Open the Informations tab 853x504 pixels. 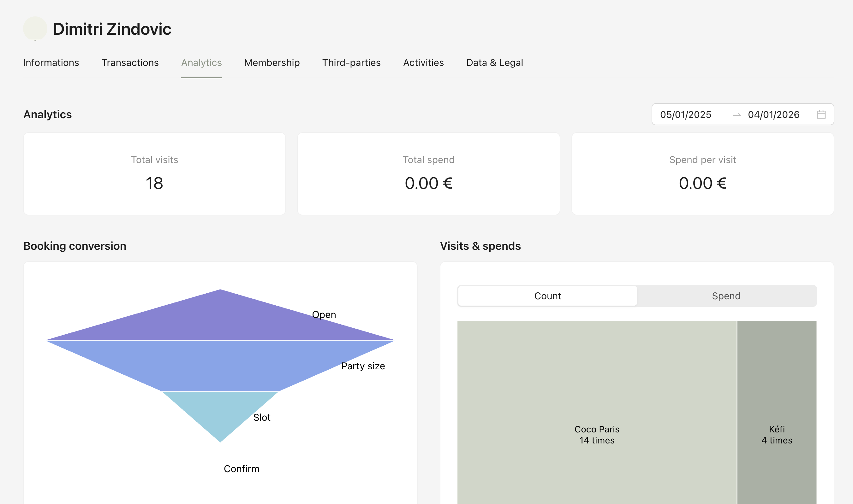(x=51, y=62)
